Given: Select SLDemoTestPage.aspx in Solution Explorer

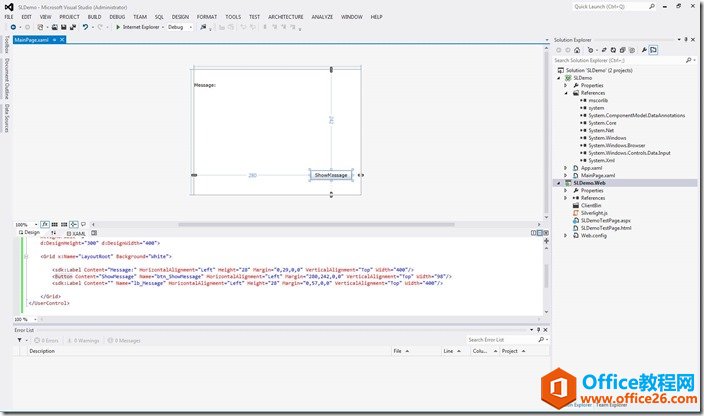Looking at the screenshot, I should point(605,221).
